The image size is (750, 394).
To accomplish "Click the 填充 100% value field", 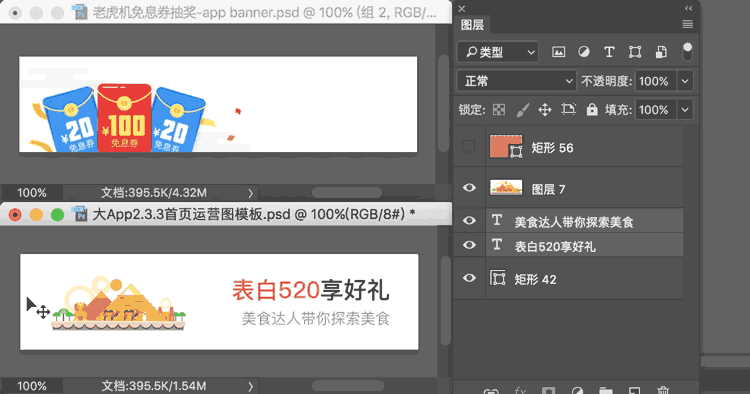I will (x=655, y=110).
